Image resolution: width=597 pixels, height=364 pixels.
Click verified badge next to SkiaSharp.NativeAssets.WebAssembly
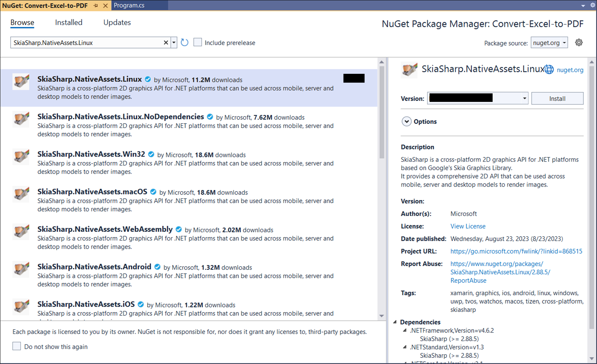(x=179, y=229)
